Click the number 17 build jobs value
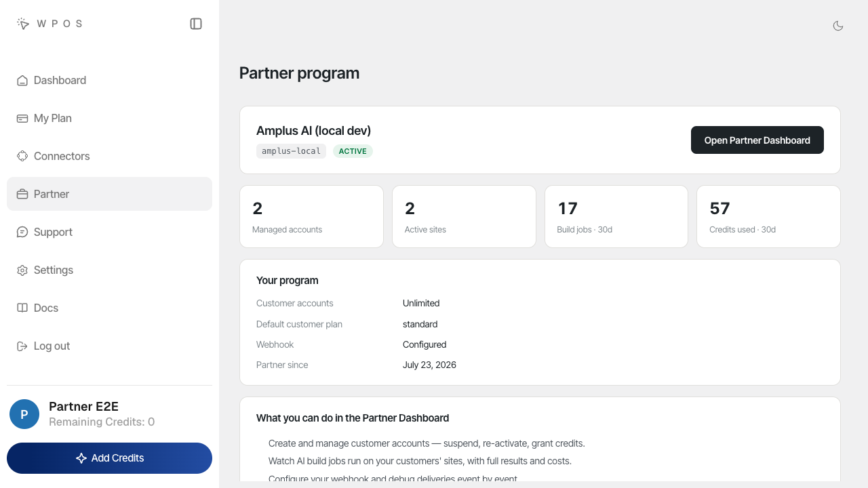868x488 pixels. pos(567,208)
